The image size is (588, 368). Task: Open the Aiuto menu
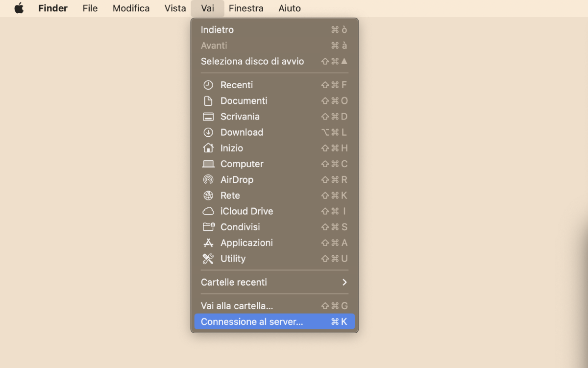(x=290, y=8)
